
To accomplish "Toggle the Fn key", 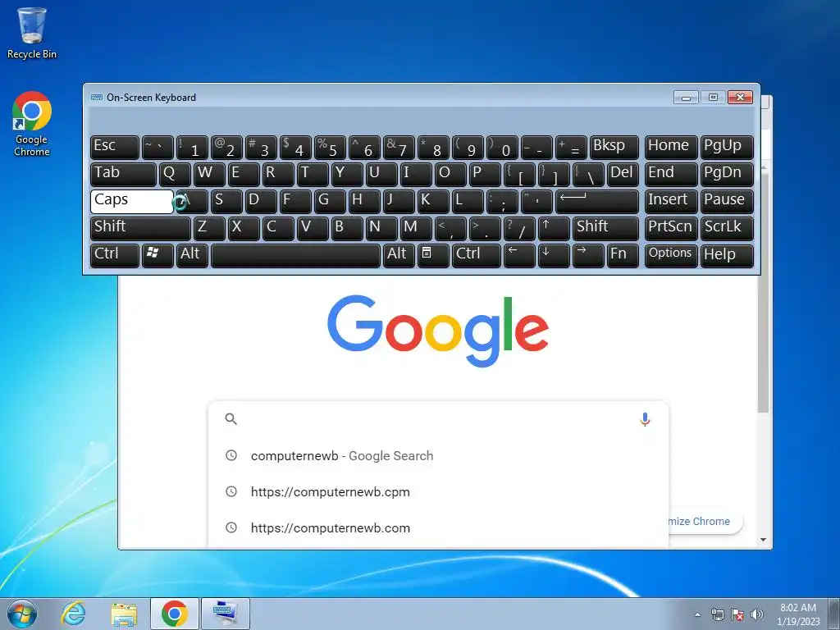I will 623,255.
